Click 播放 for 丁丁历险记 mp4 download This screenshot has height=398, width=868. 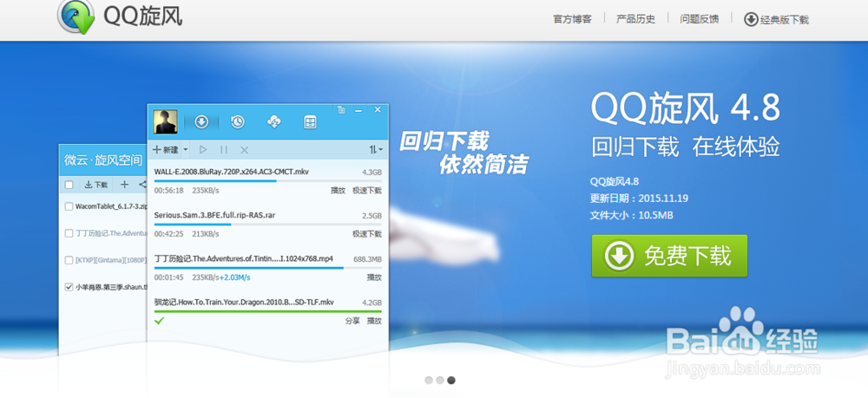tap(374, 277)
